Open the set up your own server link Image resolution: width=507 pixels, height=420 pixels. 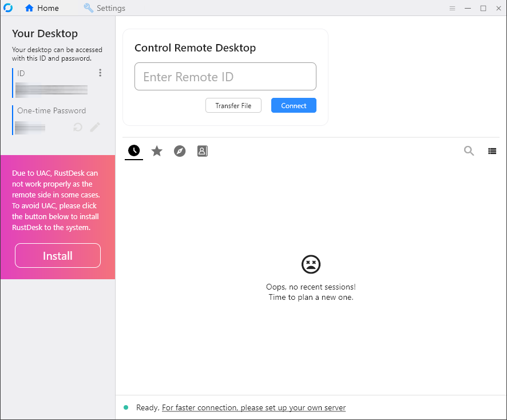(254, 407)
